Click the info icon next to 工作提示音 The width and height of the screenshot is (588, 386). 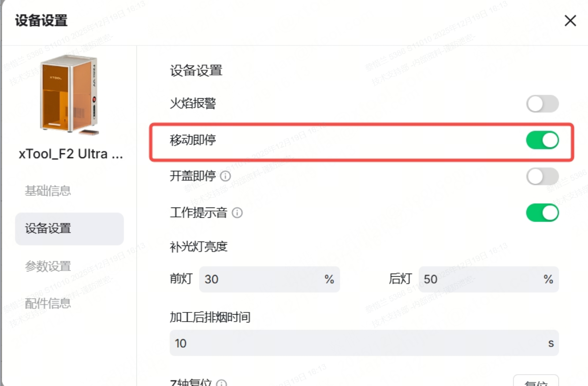pyautogui.click(x=237, y=213)
